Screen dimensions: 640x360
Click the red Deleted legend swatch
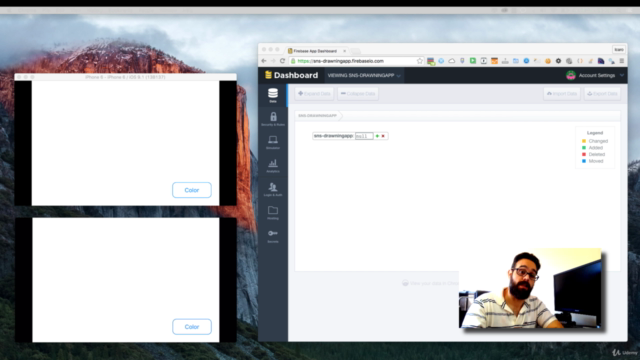click(584, 154)
